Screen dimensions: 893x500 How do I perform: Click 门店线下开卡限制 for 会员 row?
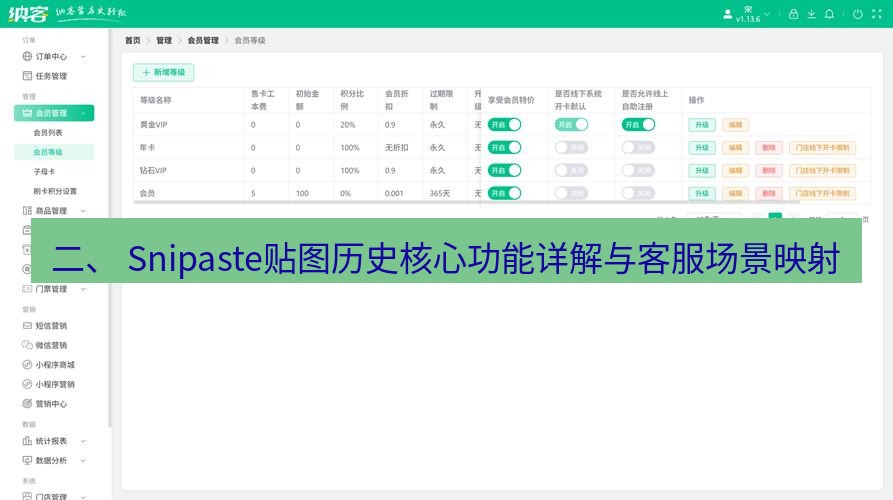(x=822, y=193)
